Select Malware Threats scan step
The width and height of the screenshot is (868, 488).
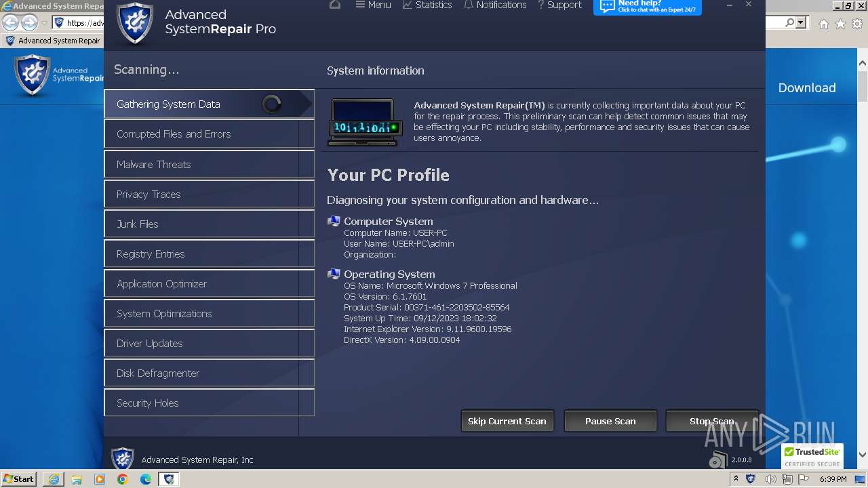(209, 164)
